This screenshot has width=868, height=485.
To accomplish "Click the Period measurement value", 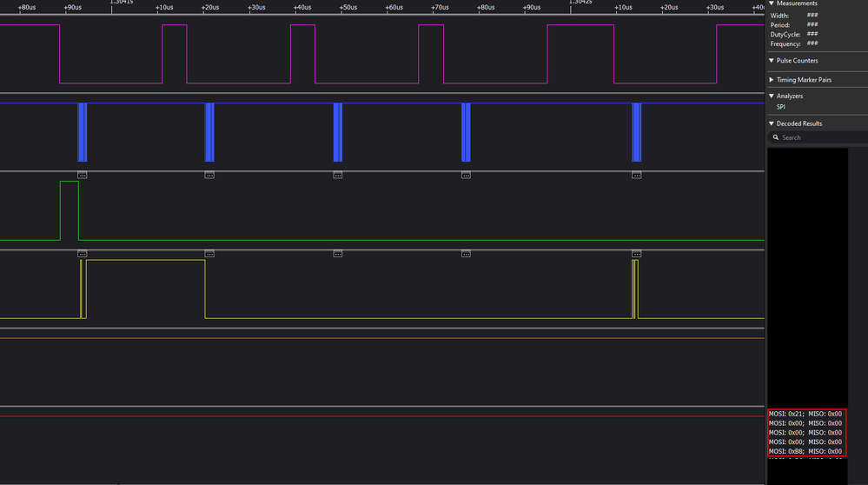I will click(x=812, y=25).
